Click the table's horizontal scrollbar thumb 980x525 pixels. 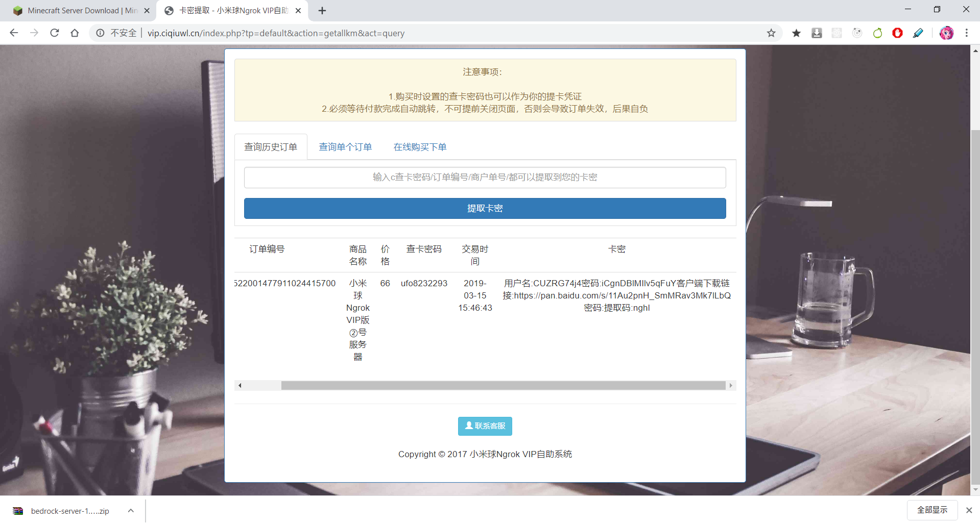503,386
